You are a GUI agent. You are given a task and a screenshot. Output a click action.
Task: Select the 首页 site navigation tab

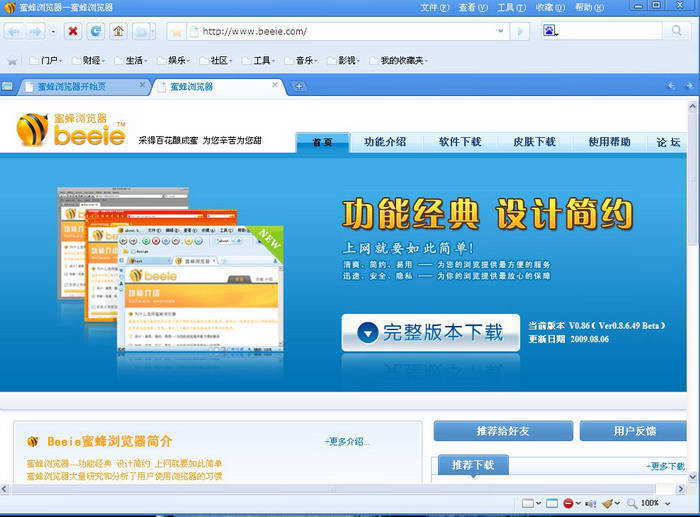[x=322, y=142]
